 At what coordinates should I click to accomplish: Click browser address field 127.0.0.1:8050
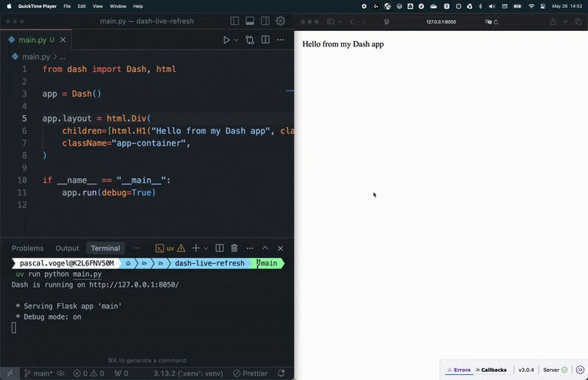click(441, 22)
